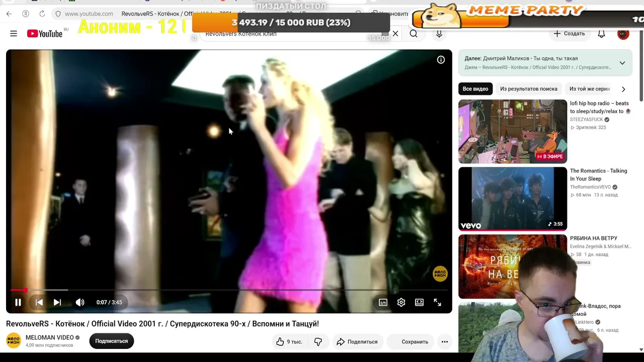The width and height of the screenshot is (644, 362).
Task: Mute the video volume
Action: click(x=80, y=302)
